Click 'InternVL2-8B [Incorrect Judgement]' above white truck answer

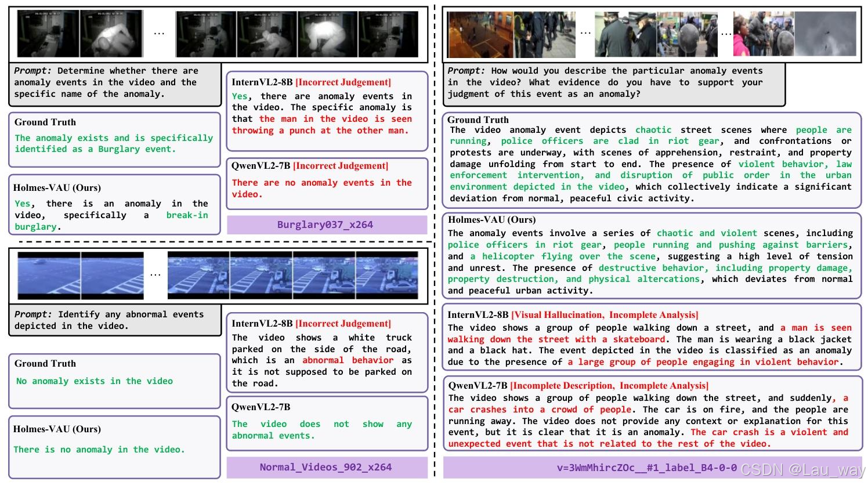312,324
